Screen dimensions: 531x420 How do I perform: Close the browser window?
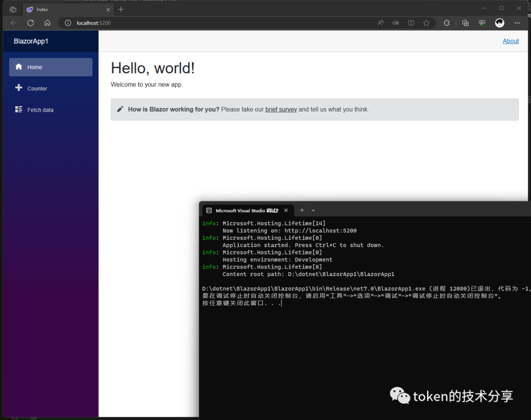519,8
